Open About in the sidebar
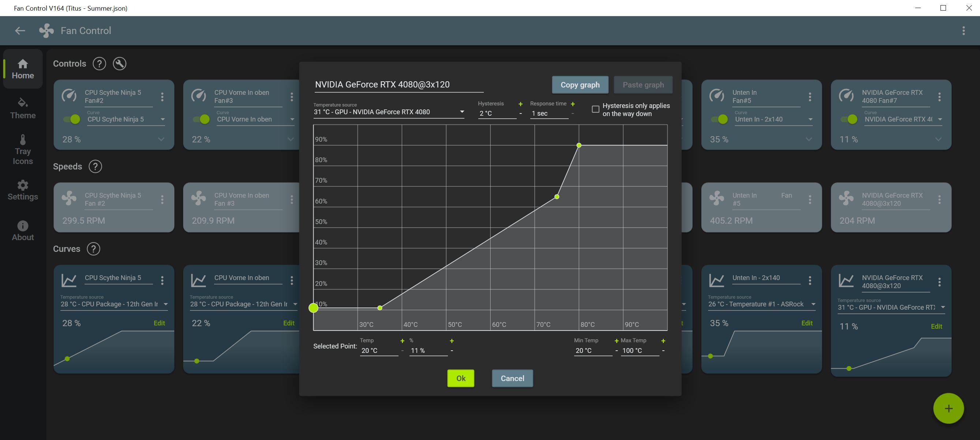The width and height of the screenshot is (980, 440). [x=23, y=231]
